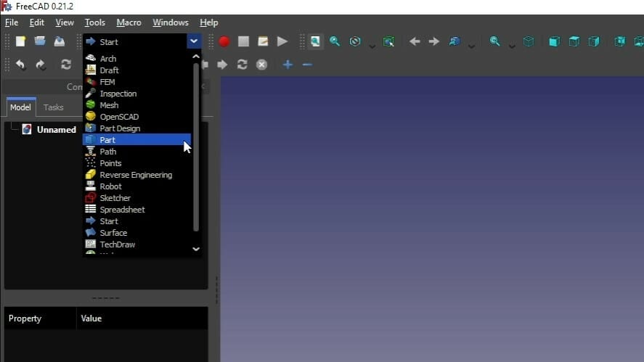Screen dimensions: 644x362
Task: Go forward in selection arrow
Action: [433, 41]
